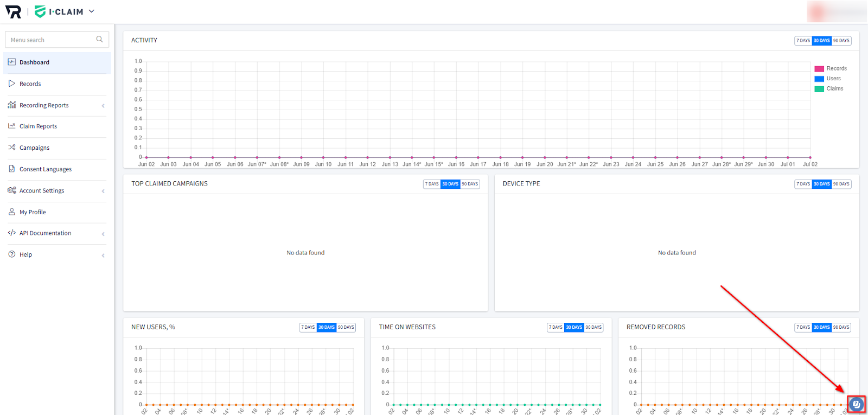Switch Time on Websites to 90 days
This screenshot has height=415, width=868.
point(593,327)
